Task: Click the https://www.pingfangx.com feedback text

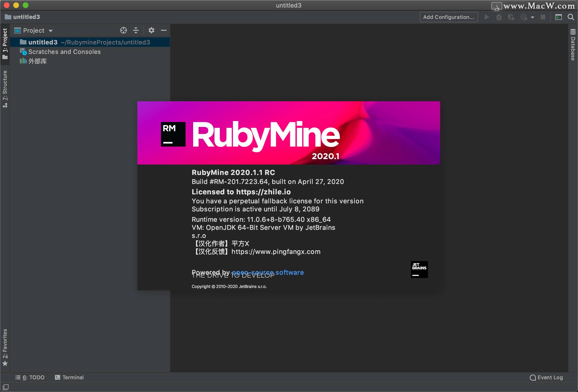Action: tap(276, 252)
